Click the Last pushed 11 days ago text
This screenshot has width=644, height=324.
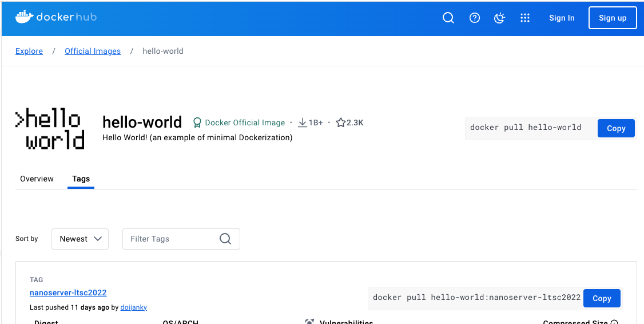[69, 307]
